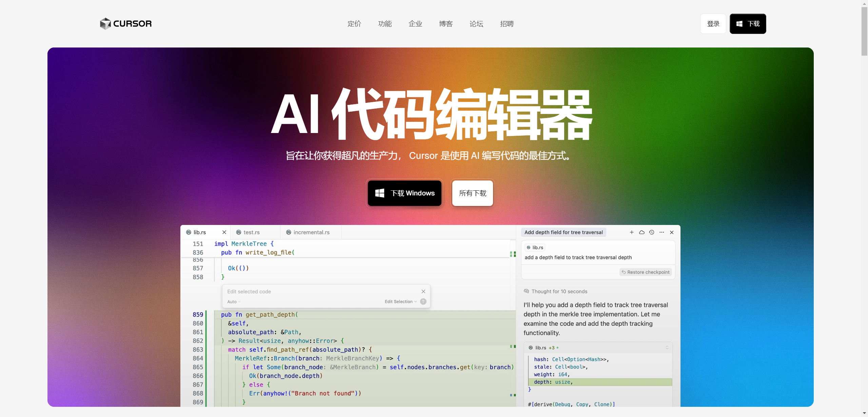Click '#[derive(Debug, Copy, Clone)]' line
The height and width of the screenshot is (417, 868).
571,404
